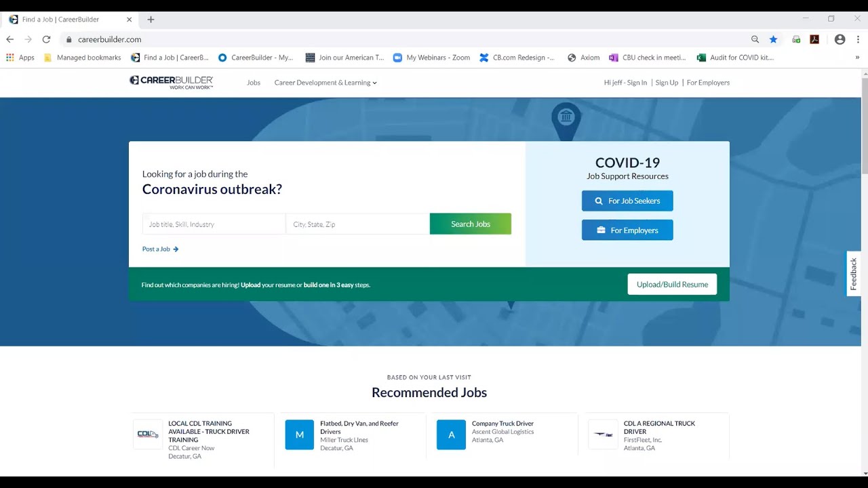Open Chrome's three-dot menu
The width and height of the screenshot is (868, 488).
(857, 39)
